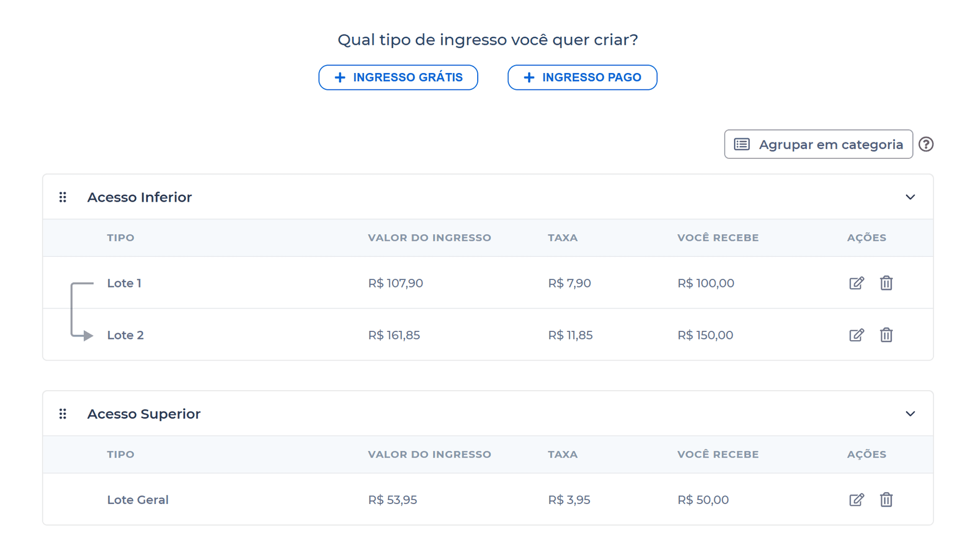Click the Acesso Inferior category title
The image size is (980, 551).
click(x=139, y=197)
